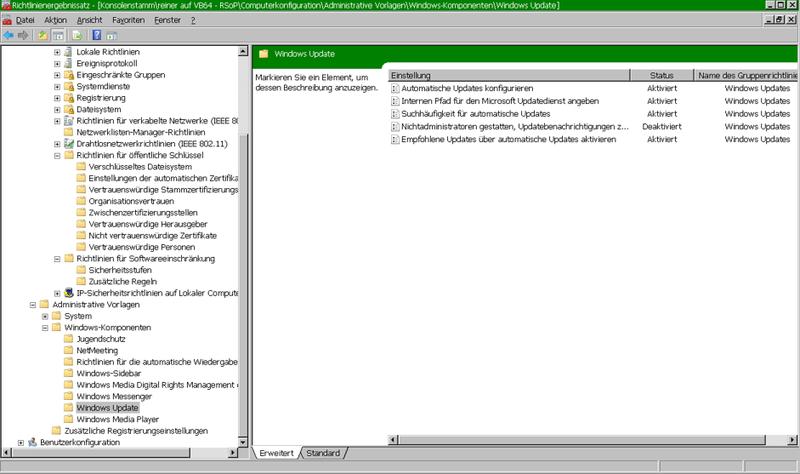Open the Ansicht menu
This screenshot has height=474, width=800.
point(90,20)
